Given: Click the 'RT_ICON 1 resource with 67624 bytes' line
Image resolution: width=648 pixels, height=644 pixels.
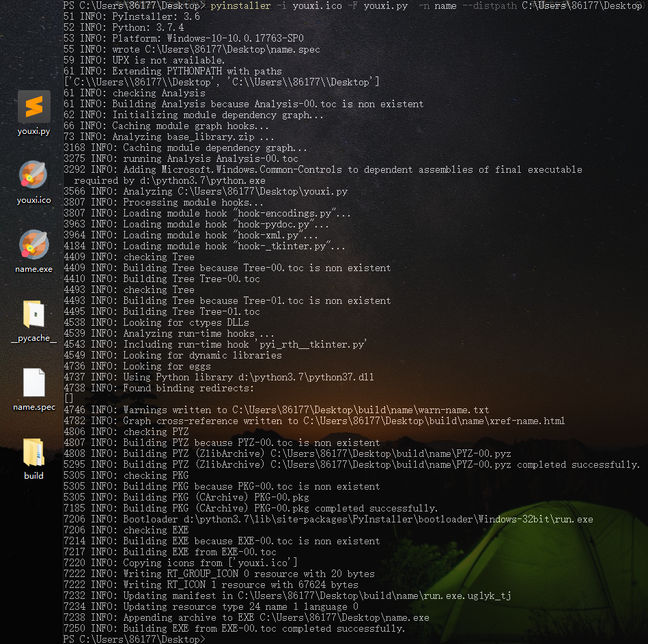Looking at the screenshot, I should point(211,585).
